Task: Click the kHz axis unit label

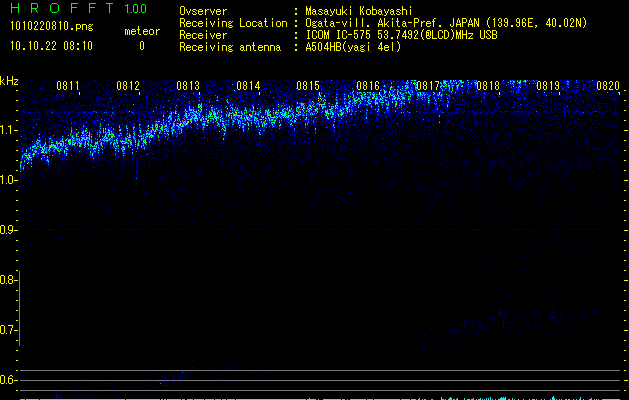Action: pos(9,81)
